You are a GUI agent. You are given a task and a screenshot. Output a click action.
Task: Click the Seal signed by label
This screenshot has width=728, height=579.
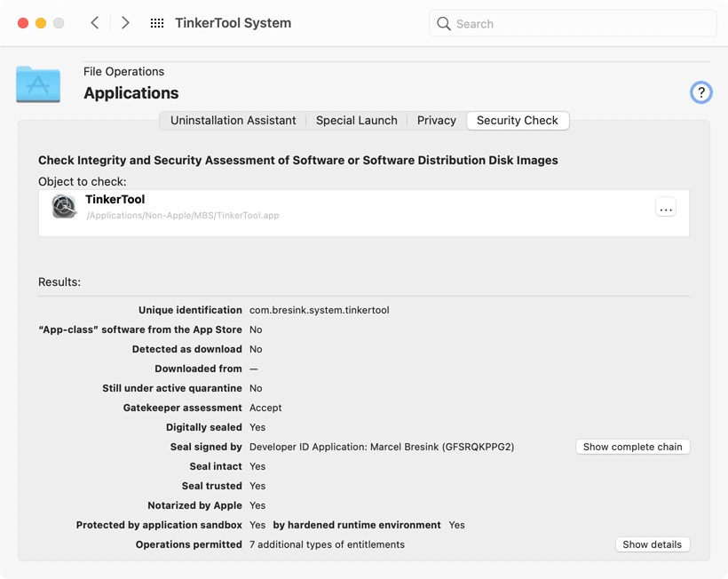pos(206,447)
